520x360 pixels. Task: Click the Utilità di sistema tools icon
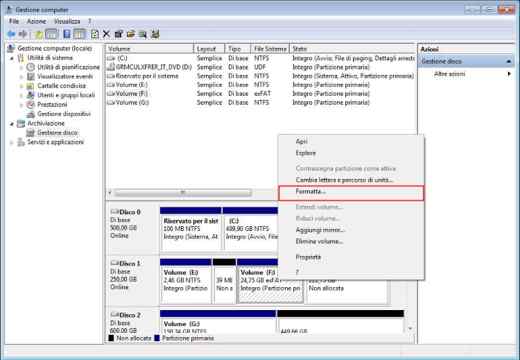coord(21,58)
